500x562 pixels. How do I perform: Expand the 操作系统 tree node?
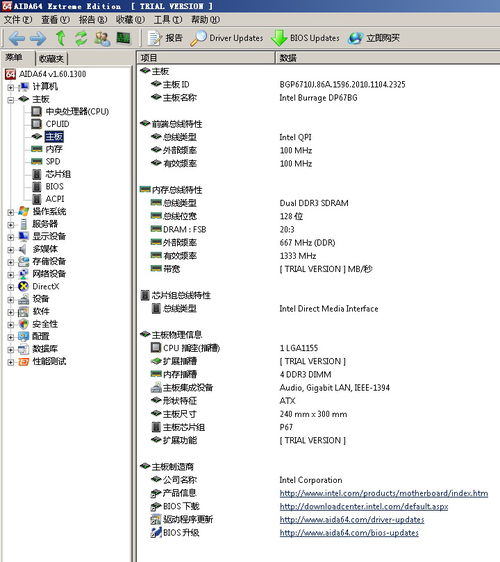11,212
